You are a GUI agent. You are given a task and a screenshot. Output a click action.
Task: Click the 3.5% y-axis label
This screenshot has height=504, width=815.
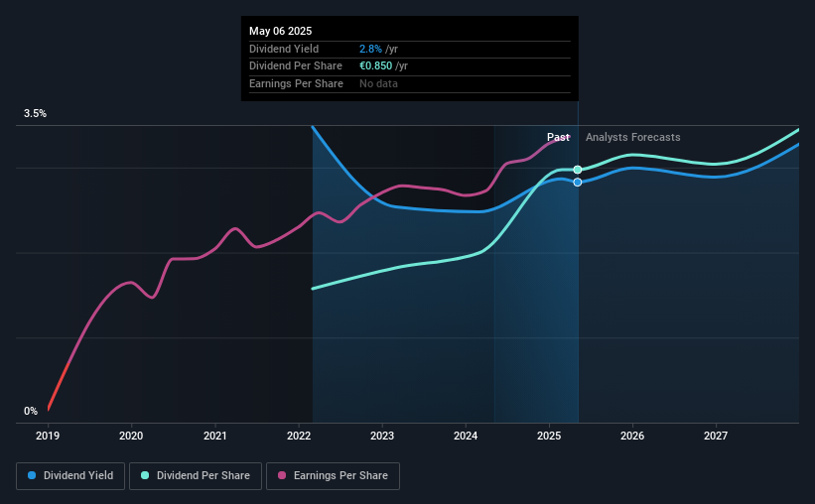pyautogui.click(x=35, y=113)
